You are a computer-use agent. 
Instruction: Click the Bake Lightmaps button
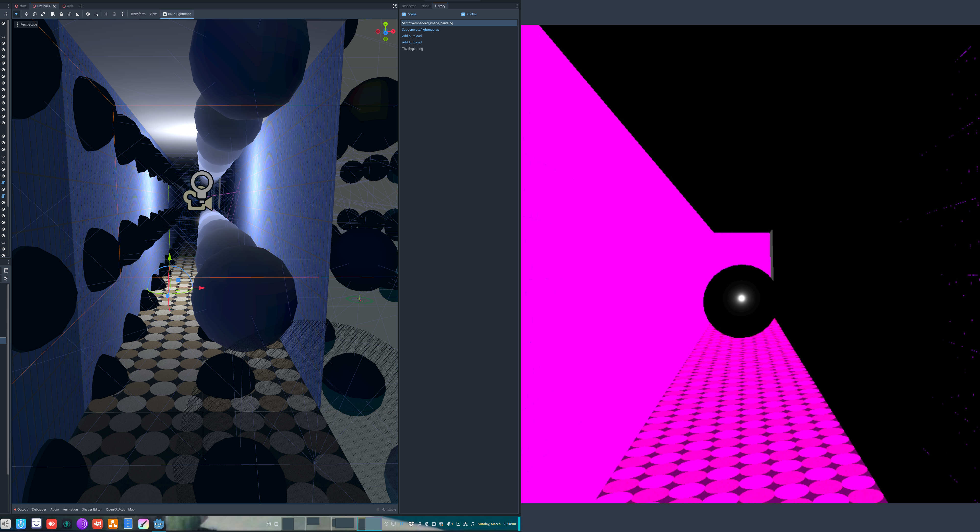[177, 14]
